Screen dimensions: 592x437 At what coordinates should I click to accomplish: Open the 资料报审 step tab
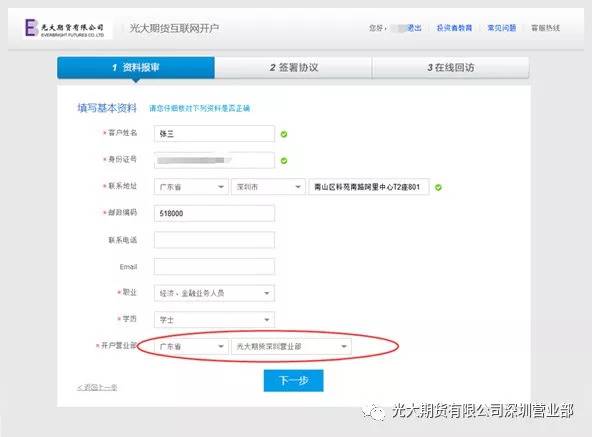pos(136,68)
